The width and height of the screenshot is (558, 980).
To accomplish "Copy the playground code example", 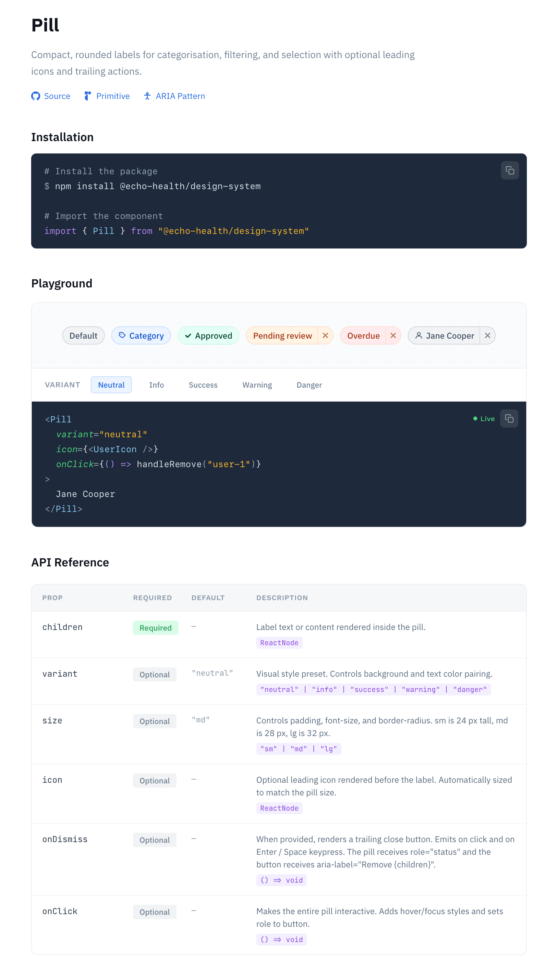I will click(x=509, y=418).
